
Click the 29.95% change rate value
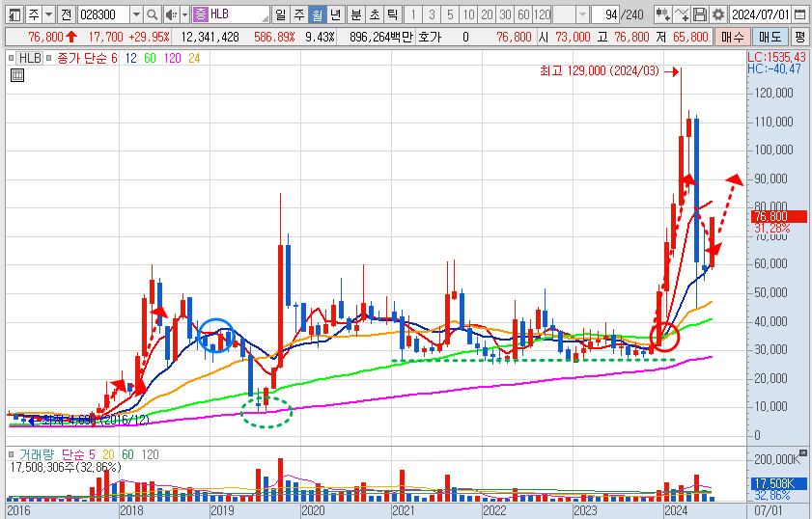[x=149, y=38]
